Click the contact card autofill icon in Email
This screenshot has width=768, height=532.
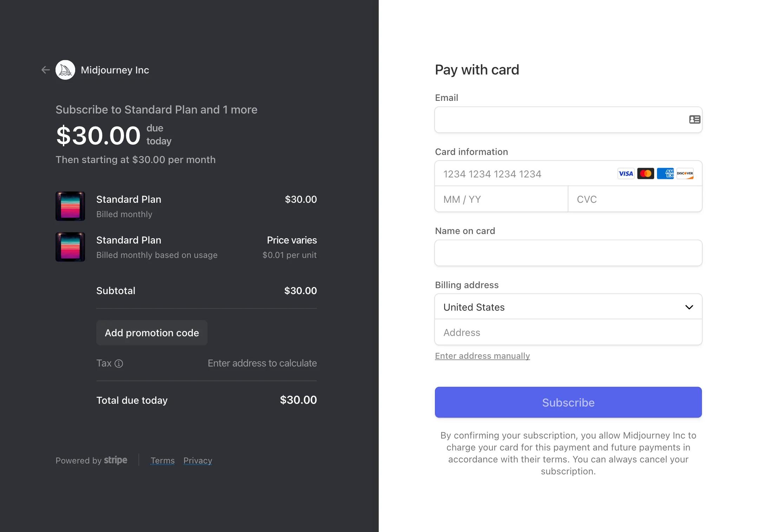pos(694,120)
